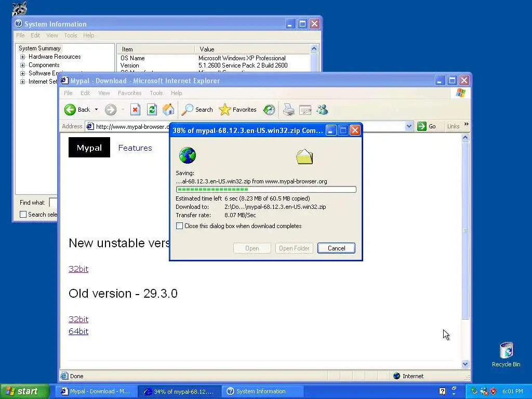
Task: Enable Close this dialog box when download completes
Action: (179, 226)
